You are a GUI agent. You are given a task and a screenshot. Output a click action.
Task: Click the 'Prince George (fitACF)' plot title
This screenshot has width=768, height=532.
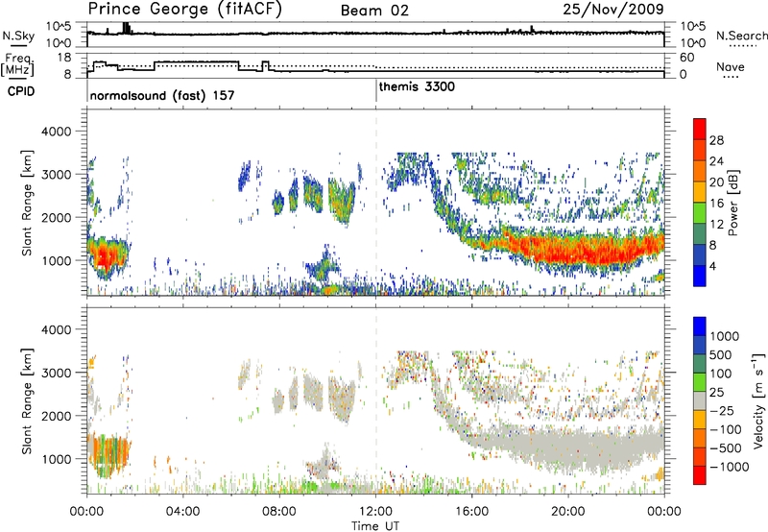coord(185,10)
